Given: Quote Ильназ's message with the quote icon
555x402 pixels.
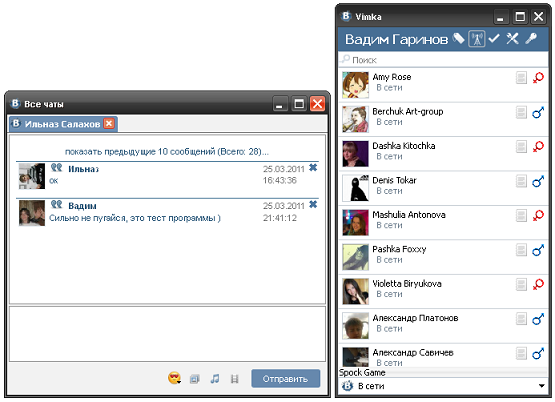Looking at the screenshot, I should (56, 167).
